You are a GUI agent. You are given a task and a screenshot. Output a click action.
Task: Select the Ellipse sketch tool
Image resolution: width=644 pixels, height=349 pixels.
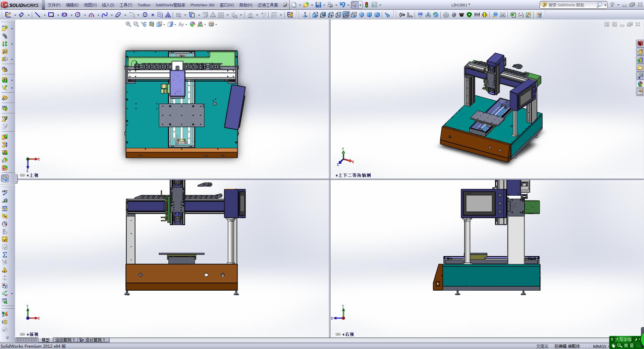[x=118, y=15]
